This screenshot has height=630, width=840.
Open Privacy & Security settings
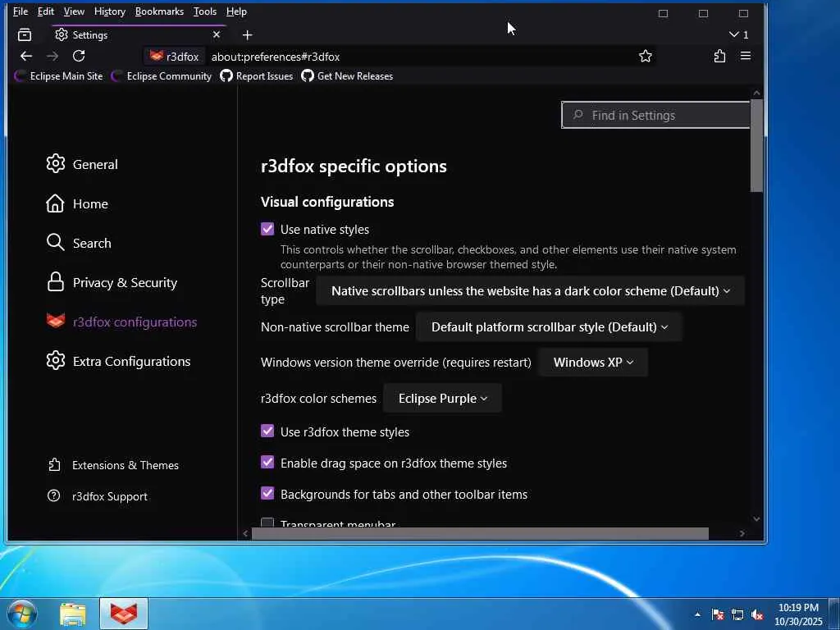click(112, 282)
